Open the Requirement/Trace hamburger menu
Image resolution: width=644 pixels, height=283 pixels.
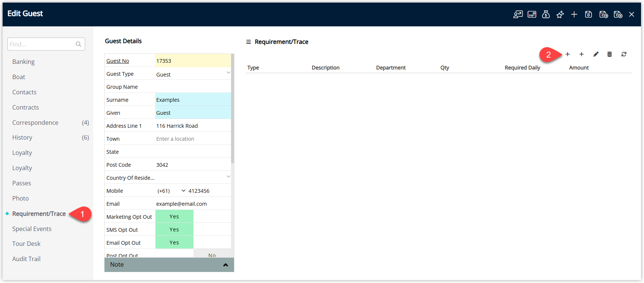(249, 42)
